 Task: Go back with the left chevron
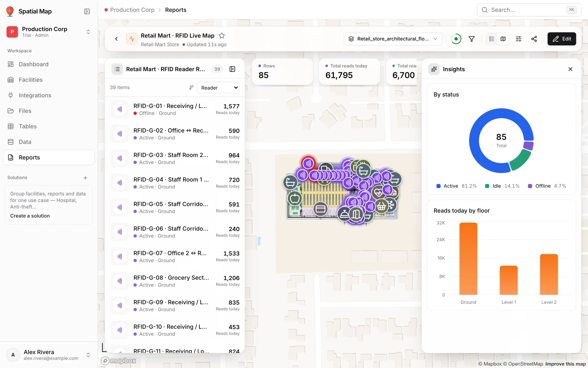click(x=116, y=39)
